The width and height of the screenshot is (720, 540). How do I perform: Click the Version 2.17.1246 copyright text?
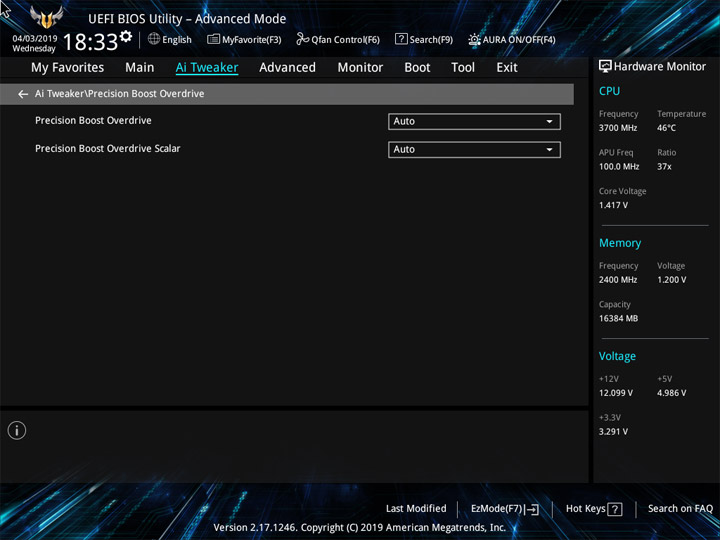pos(360,528)
